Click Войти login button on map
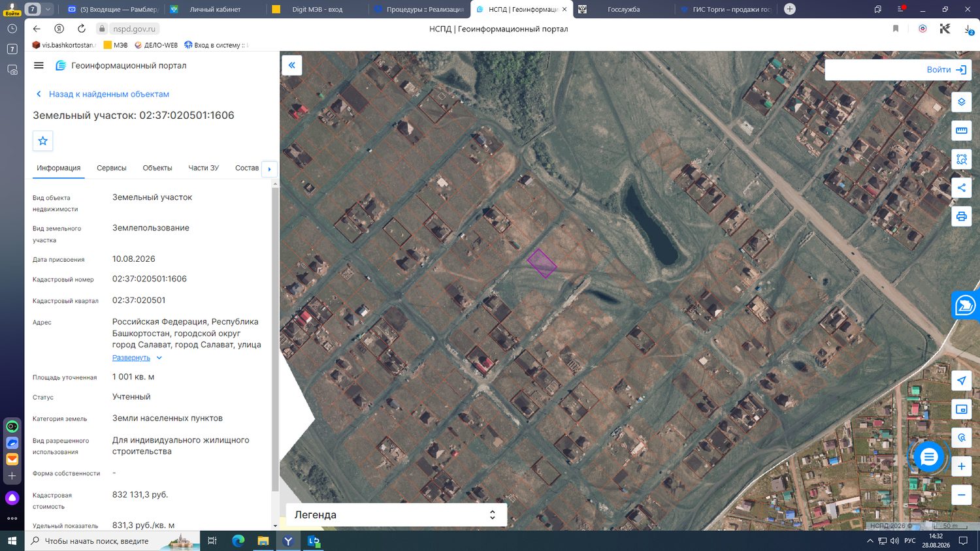 click(946, 70)
